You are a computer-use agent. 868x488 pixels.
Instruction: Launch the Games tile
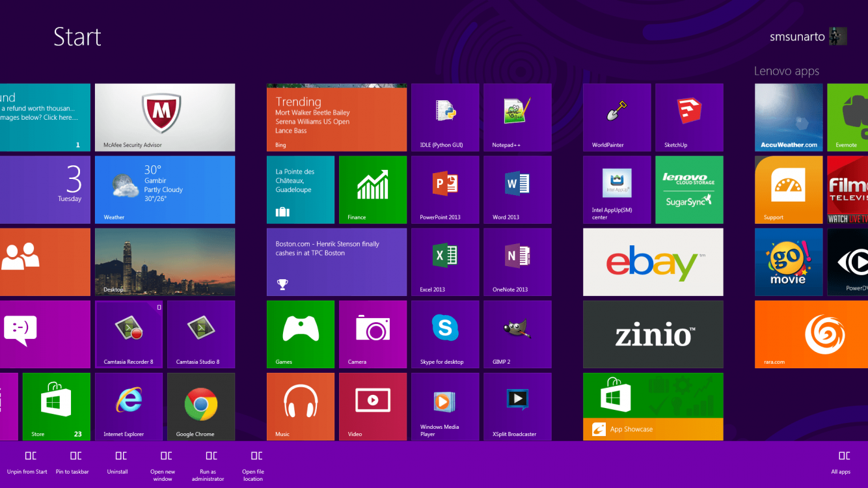301,334
